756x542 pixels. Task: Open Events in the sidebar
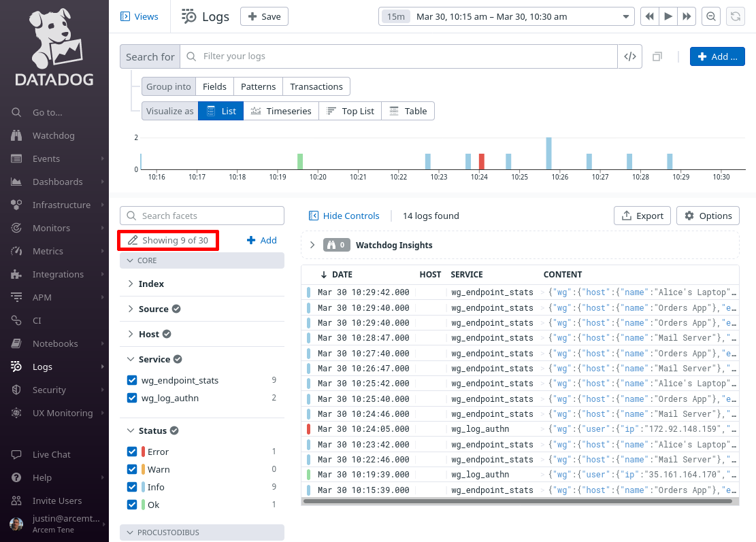click(x=46, y=158)
